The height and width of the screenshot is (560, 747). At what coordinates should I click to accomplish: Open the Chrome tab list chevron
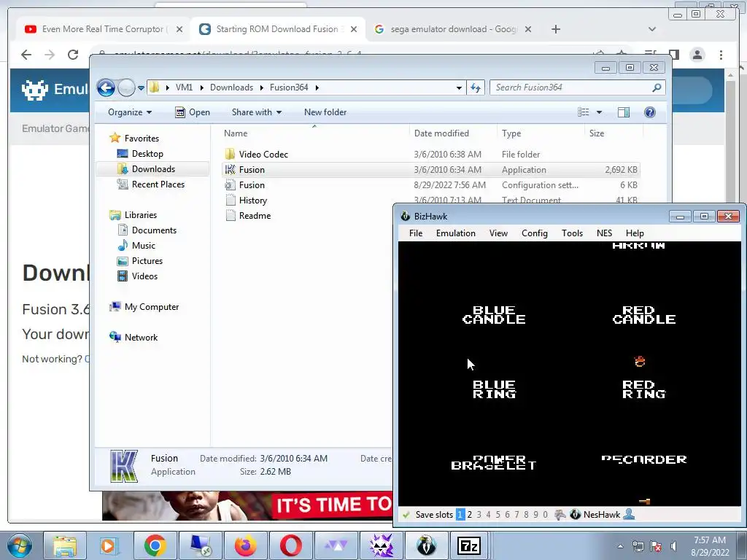tap(652, 29)
